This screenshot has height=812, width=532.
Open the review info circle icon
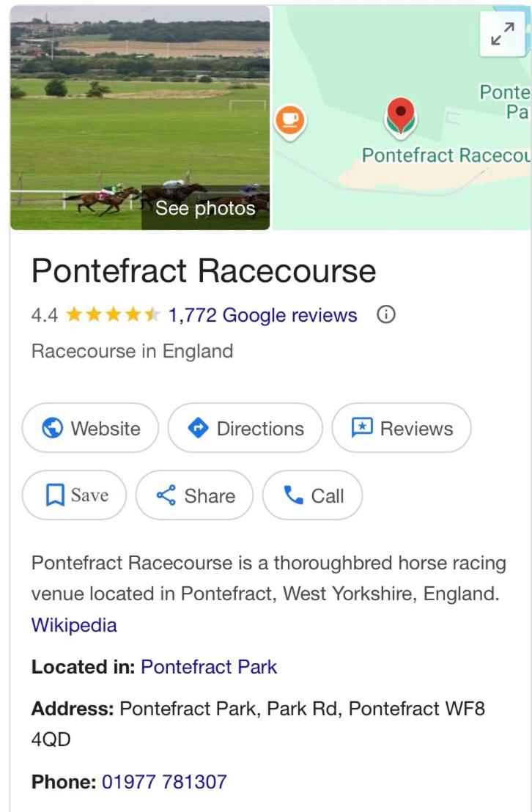(x=386, y=314)
